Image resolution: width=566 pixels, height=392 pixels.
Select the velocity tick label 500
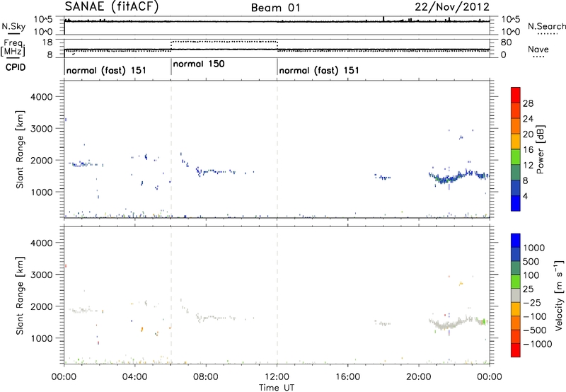[x=531, y=262]
